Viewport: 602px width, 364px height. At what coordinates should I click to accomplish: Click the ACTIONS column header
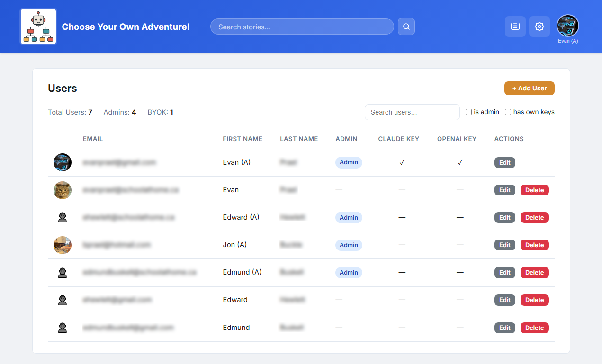509,139
